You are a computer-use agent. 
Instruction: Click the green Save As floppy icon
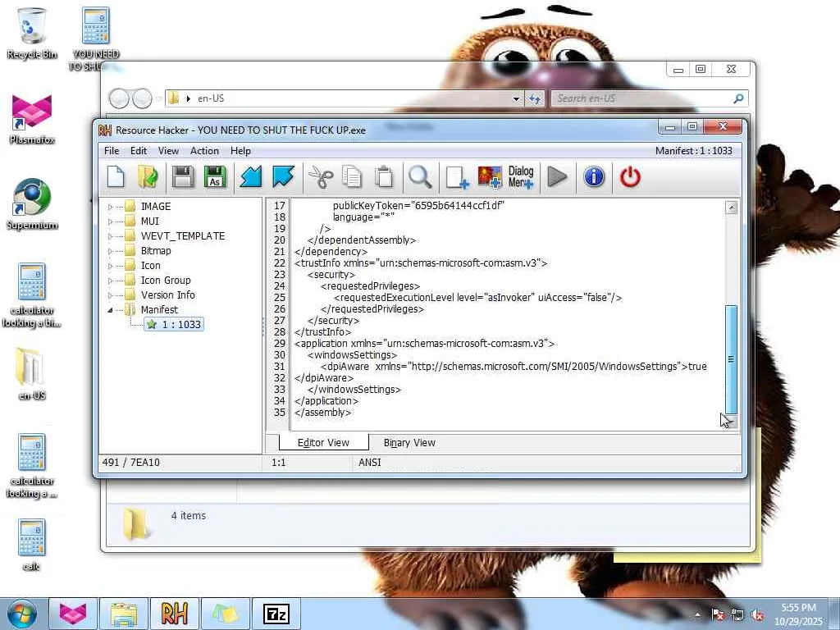[x=215, y=177]
